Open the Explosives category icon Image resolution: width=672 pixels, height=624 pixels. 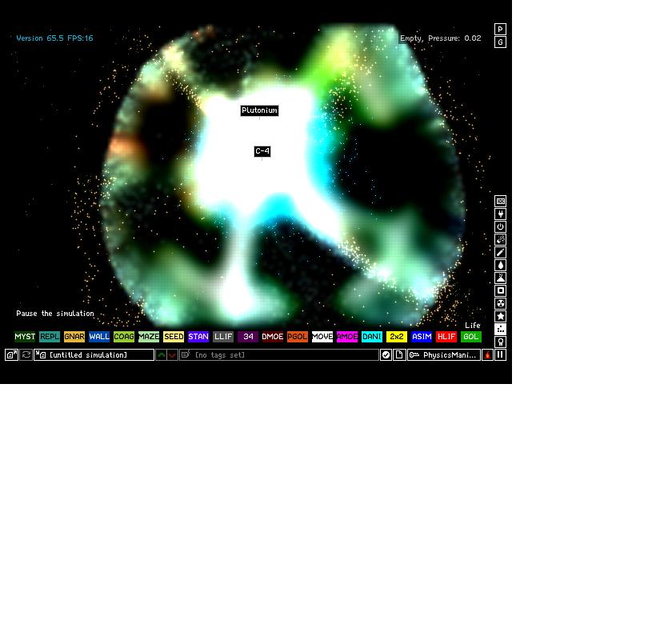click(500, 239)
